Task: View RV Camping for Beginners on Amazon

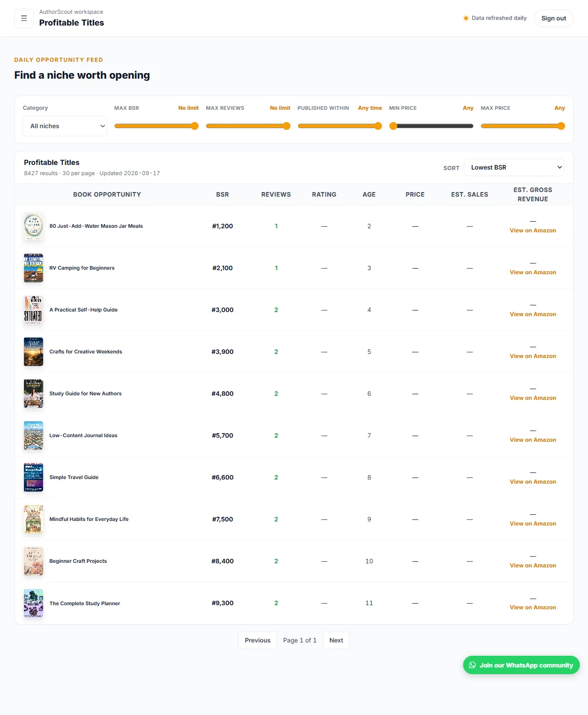Action: [x=533, y=273]
